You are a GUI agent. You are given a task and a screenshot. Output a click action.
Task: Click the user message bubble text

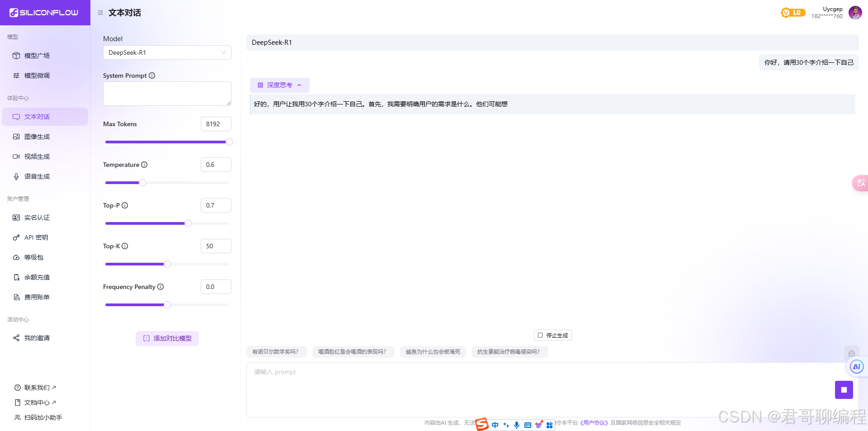click(x=809, y=62)
